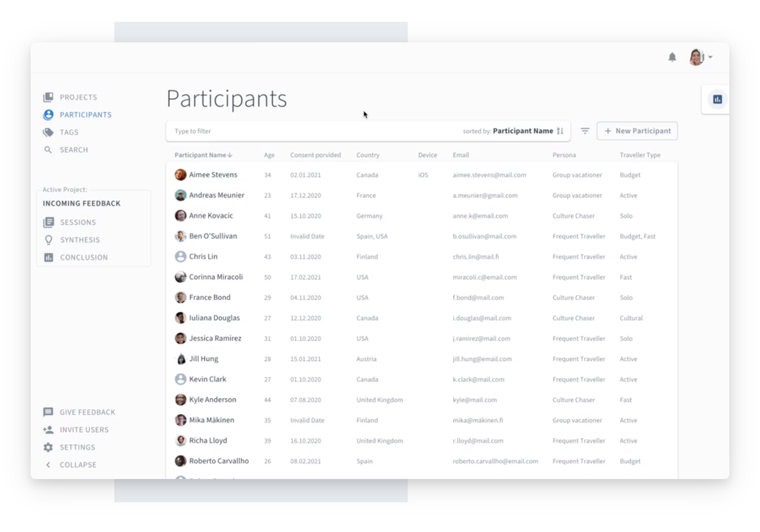This screenshot has width=760, height=532.
Task: Select the Incoming Feedback active project
Action: (x=82, y=203)
